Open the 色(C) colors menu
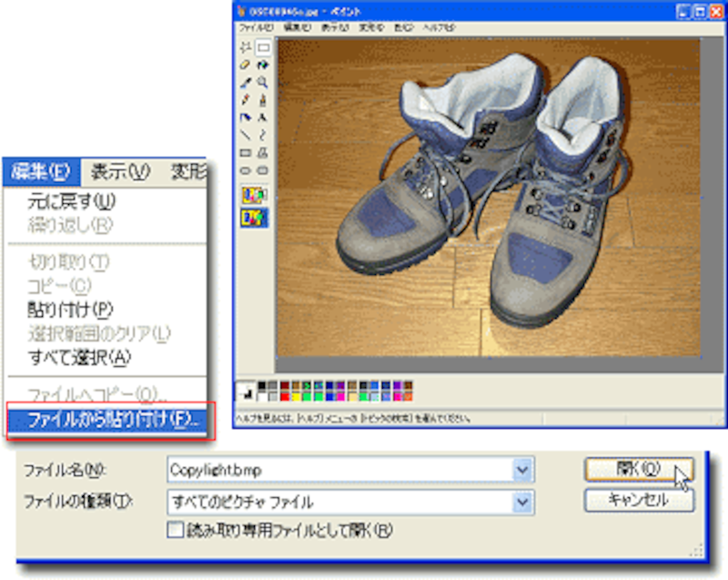This screenshot has width=728, height=580. (403, 28)
